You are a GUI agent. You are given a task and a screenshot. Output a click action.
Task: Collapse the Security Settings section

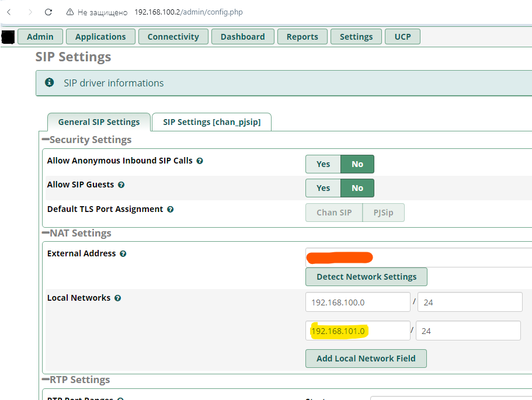click(x=46, y=140)
